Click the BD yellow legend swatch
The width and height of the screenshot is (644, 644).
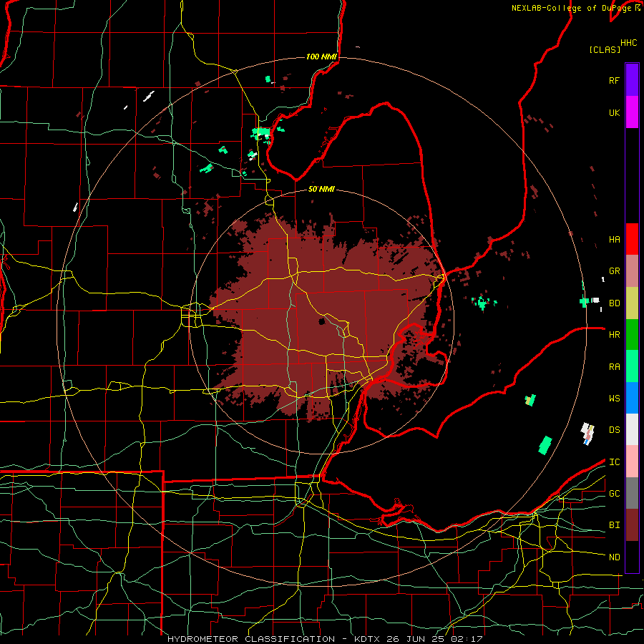632,303
